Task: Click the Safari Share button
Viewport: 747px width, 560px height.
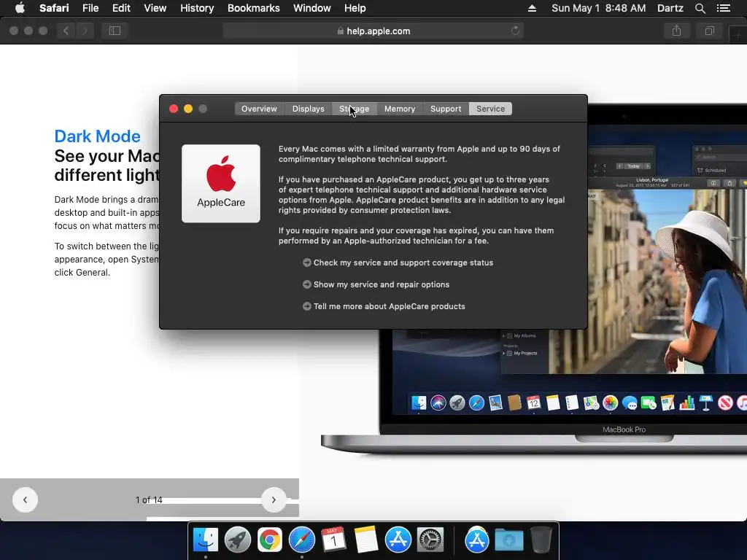Action: tap(676, 31)
